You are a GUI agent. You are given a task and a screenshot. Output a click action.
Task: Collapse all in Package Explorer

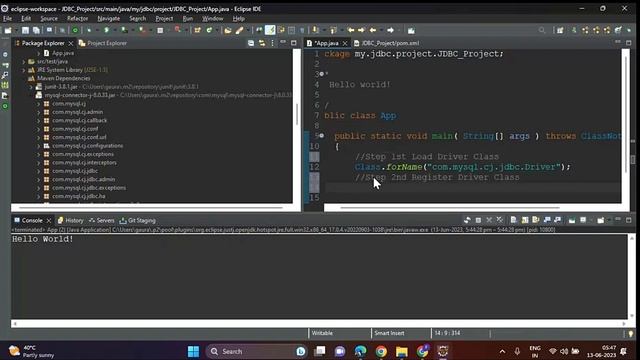tap(251, 43)
